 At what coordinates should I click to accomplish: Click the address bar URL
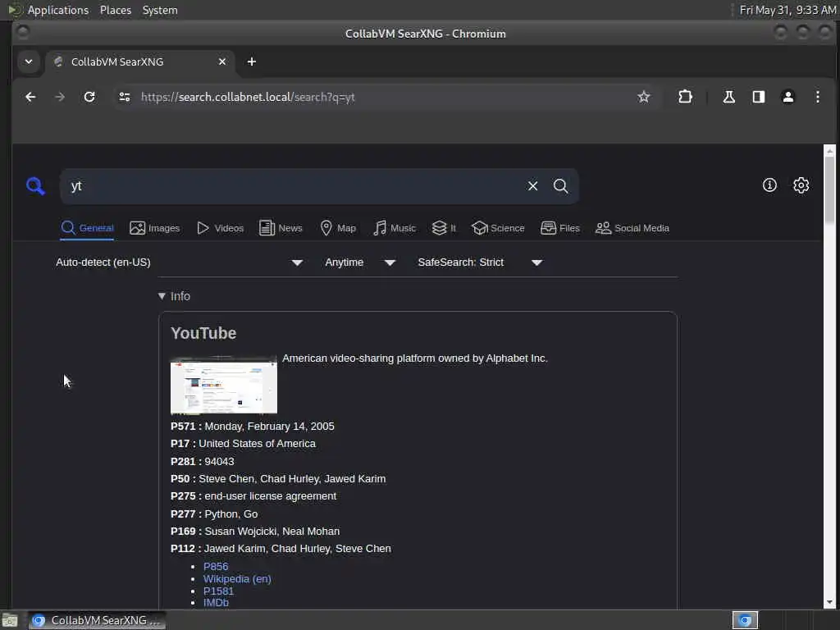pyautogui.click(x=248, y=97)
